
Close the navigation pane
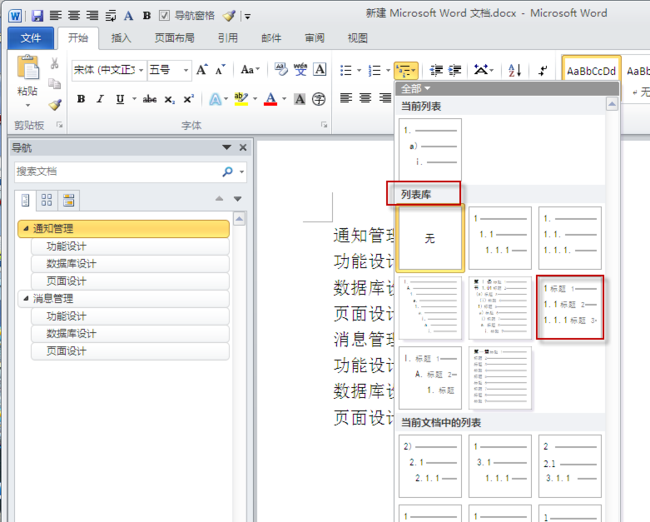[x=243, y=148]
